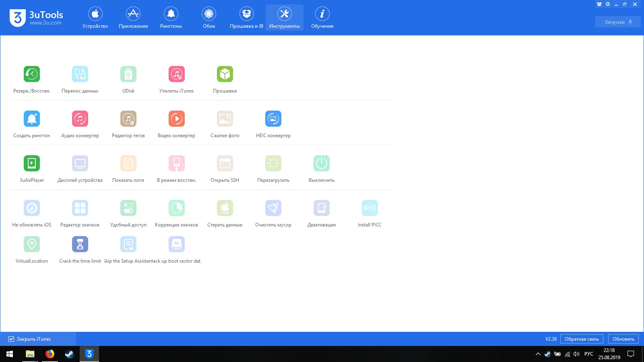Open 3uAirPlayer

32,163
